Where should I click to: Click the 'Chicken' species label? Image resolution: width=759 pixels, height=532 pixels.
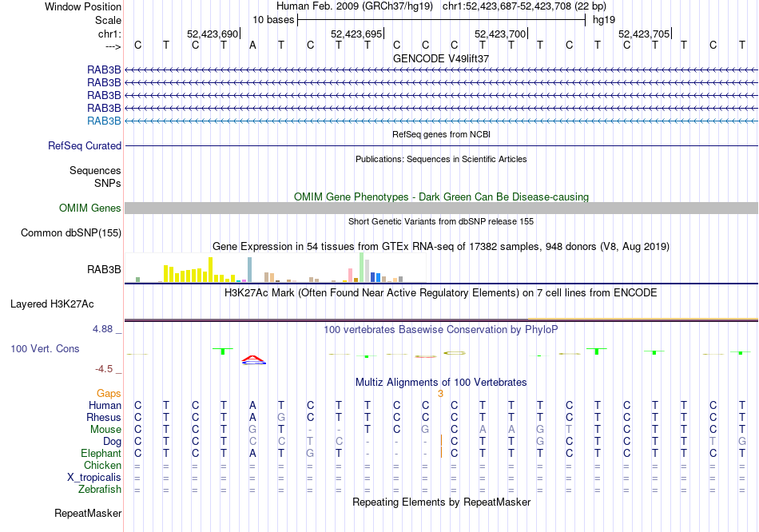click(102, 465)
